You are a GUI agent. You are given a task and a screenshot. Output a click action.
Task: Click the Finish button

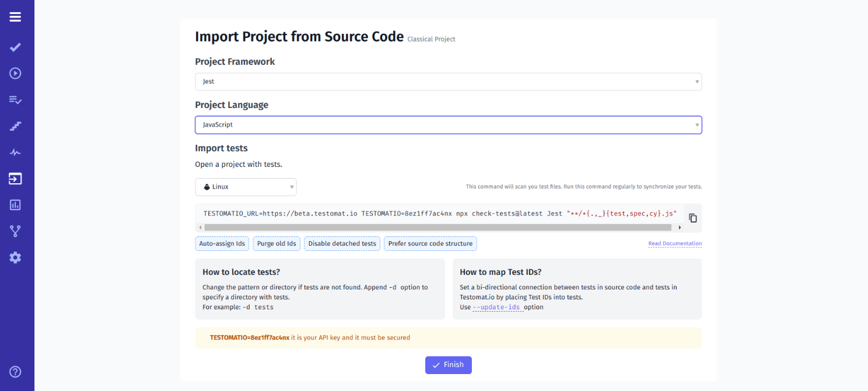pyautogui.click(x=448, y=365)
